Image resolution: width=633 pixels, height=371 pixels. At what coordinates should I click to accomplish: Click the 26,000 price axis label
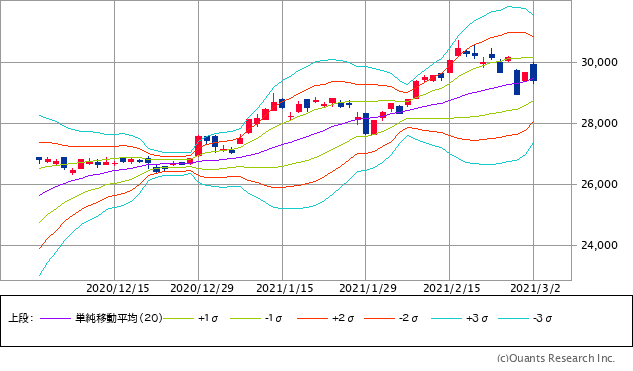[599, 184]
